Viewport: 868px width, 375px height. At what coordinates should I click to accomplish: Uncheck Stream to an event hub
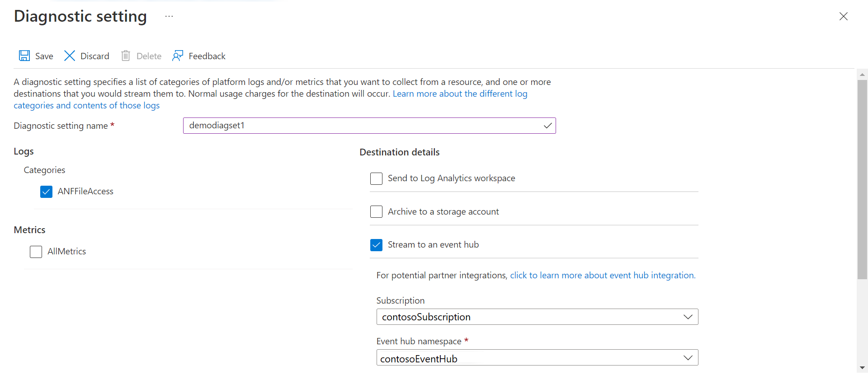[376, 245]
